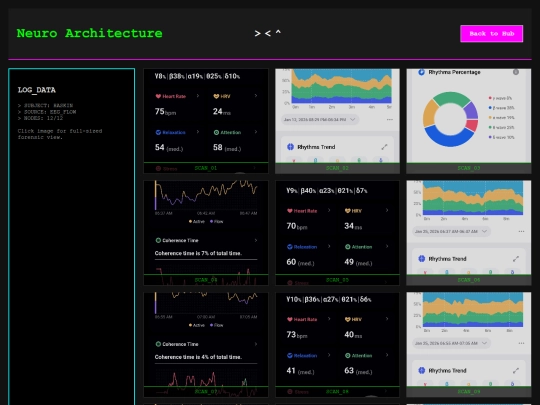This screenshot has height=405, width=540.
Task: Open the Jan 25 06:55 AM-07:05 AM date dropdown
Action: pos(451,343)
